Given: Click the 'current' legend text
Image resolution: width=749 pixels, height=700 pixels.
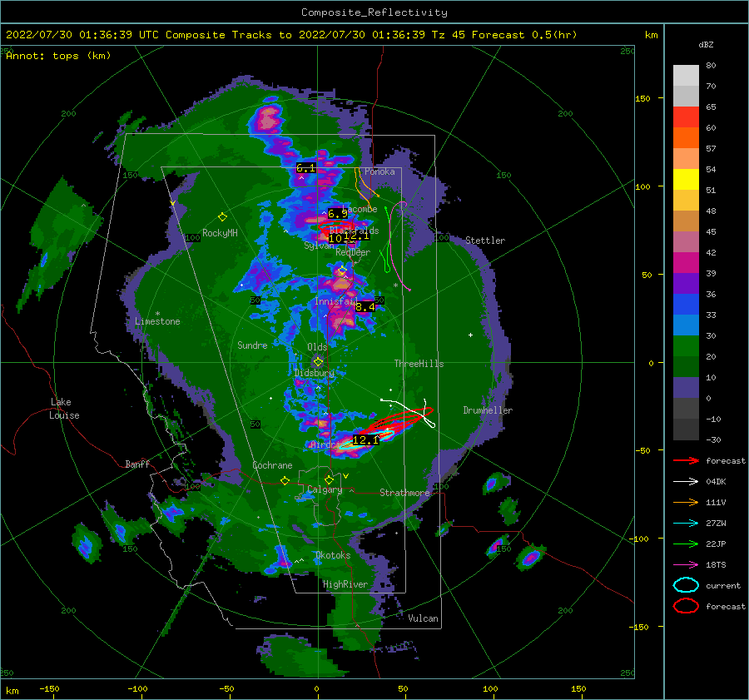Looking at the screenshot, I should click(722, 585).
